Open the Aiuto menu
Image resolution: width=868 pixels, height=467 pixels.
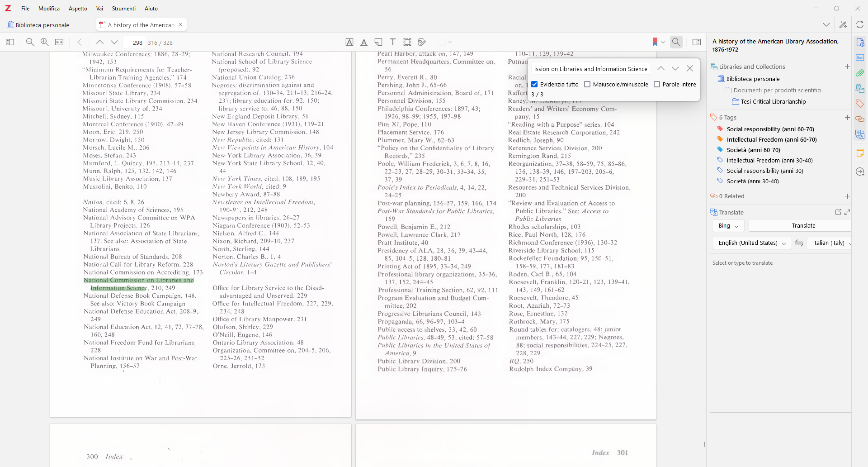151,8
